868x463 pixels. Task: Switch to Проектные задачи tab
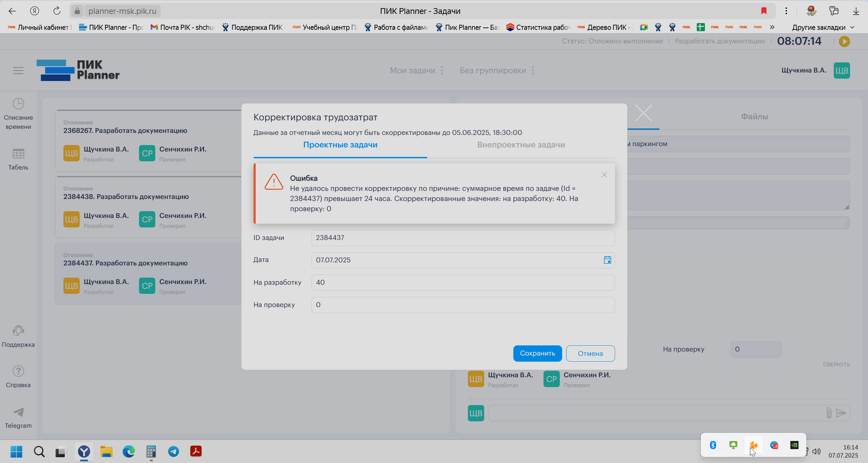(x=340, y=145)
